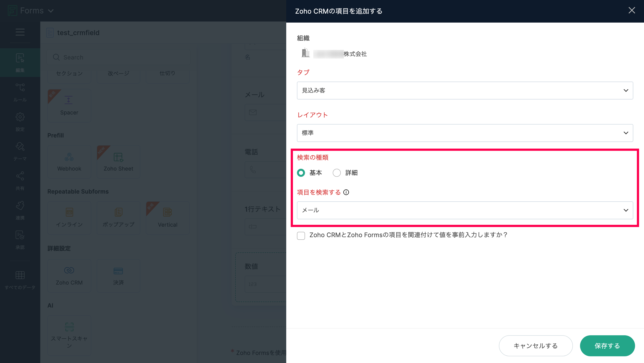Viewport: 644px width, 363px height.
Task: Open the ルール rules sidebar icon
Action: click(x=20, y=88)
